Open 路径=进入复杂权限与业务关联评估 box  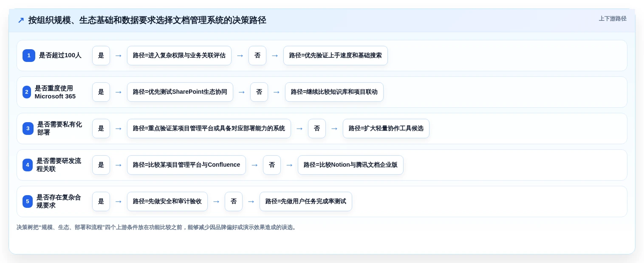point(179,56)
